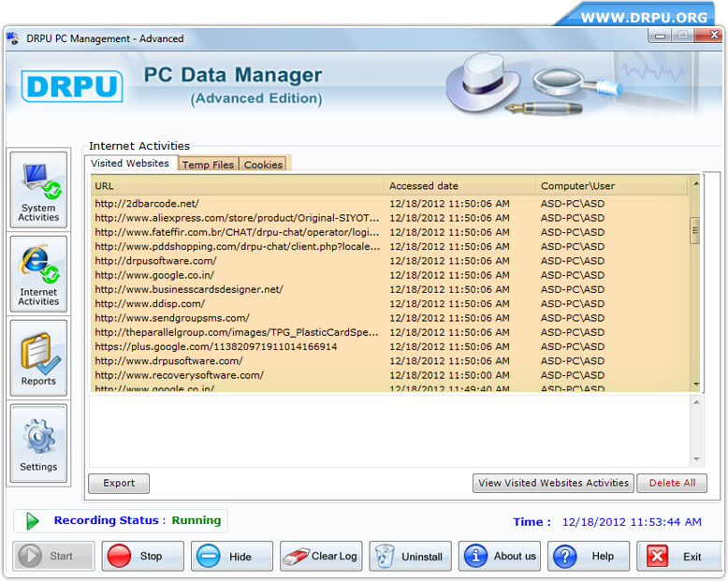Screen dimensions: 728x581
Task: Select the recoverysoftware.com URL row
Action: (x=390, y=375)
